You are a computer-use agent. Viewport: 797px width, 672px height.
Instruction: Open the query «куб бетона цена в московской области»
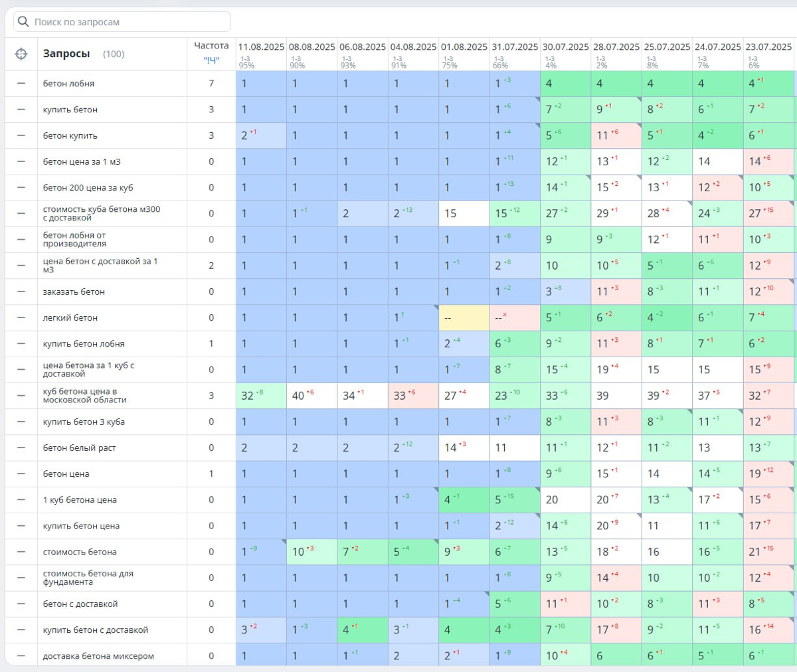[x=85, y=396]
